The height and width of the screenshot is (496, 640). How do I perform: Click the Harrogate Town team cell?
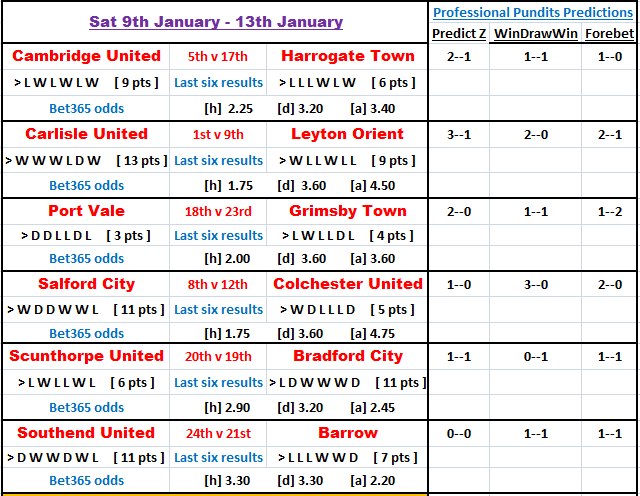(x=348, y=56)
